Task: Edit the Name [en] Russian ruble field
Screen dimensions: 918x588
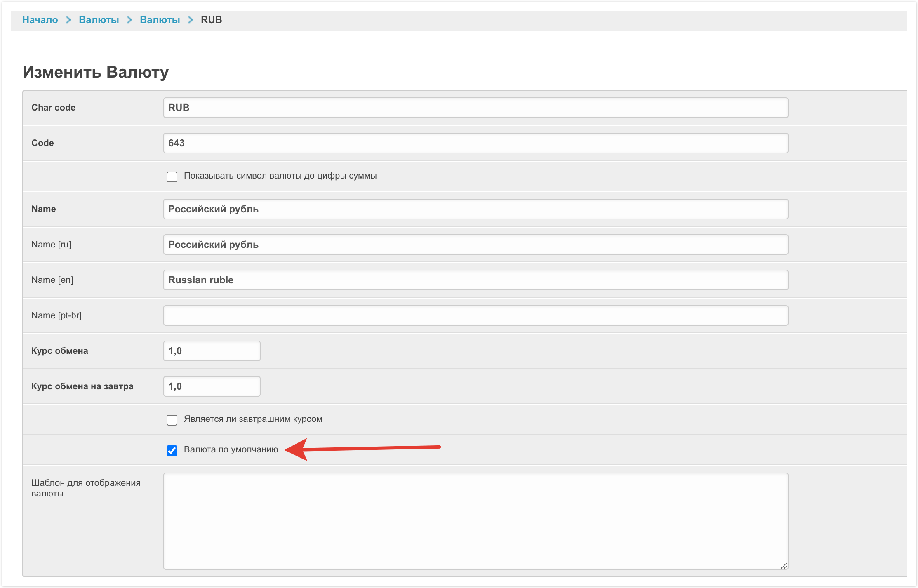Action: pos(475,280)
